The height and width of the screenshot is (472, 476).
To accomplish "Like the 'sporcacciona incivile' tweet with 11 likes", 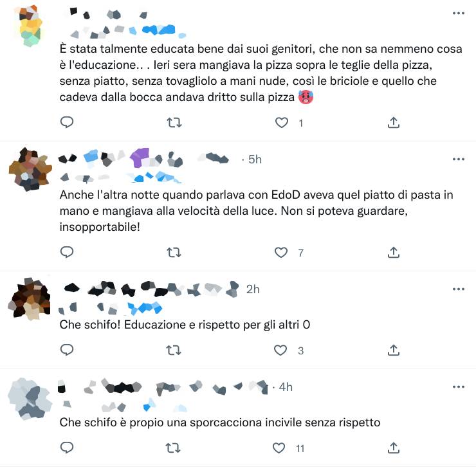I will click(279, 448).
